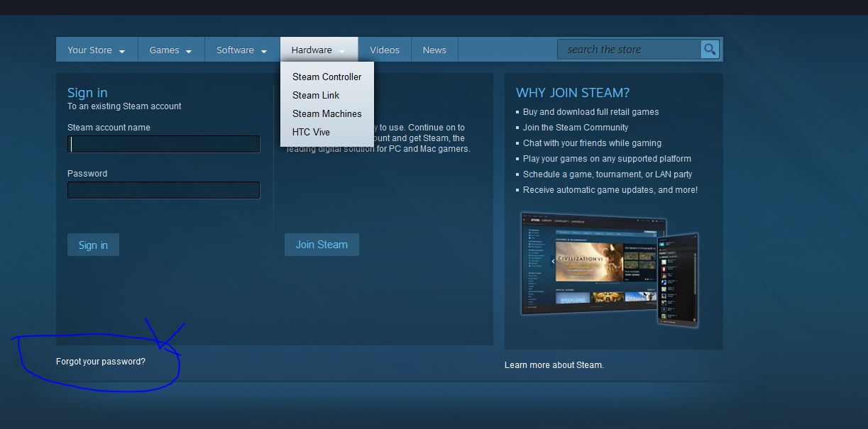
Task: Click 'Chat with your friends while gaming'
Action: click(592, 143)
